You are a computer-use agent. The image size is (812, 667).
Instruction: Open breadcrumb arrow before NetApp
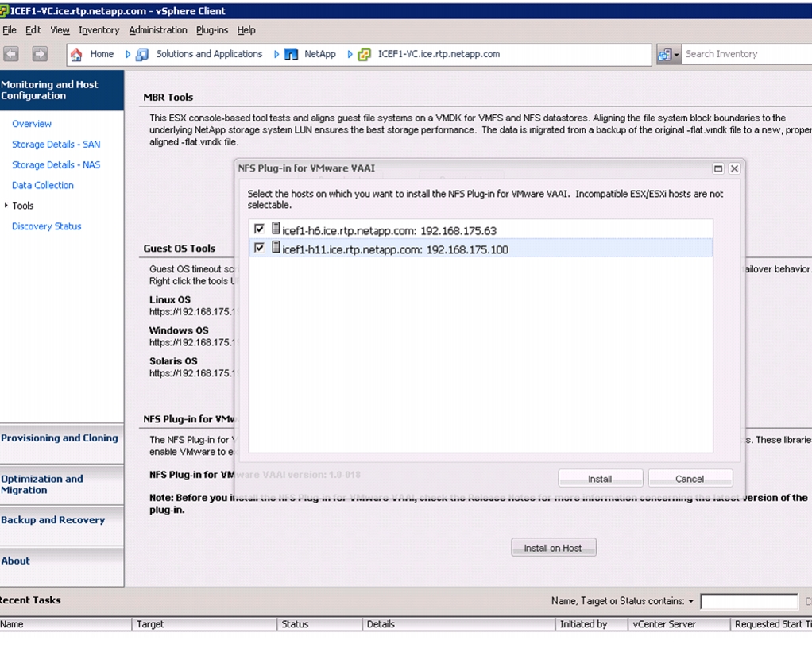[x=276, y=54]
